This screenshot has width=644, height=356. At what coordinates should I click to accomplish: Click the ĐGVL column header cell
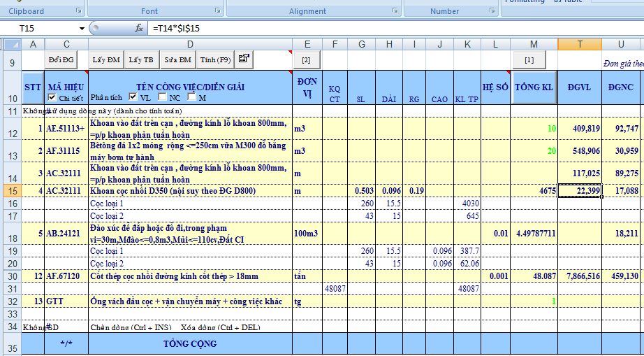coord(580,87)
